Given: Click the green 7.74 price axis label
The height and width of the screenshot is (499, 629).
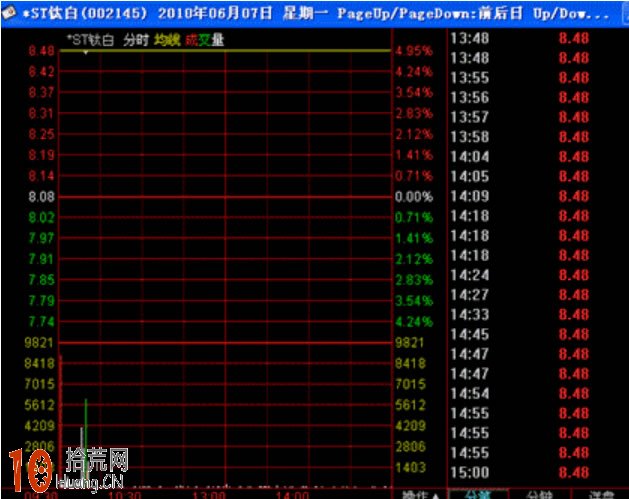Looking at the screenshot, I should [41, 322].
